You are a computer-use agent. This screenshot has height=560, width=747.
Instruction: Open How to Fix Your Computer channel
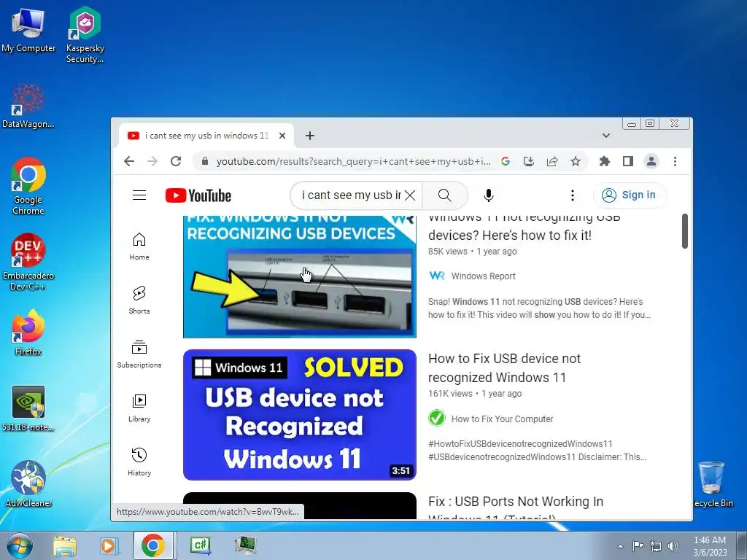pyautogui.click(x=502, y=419)
